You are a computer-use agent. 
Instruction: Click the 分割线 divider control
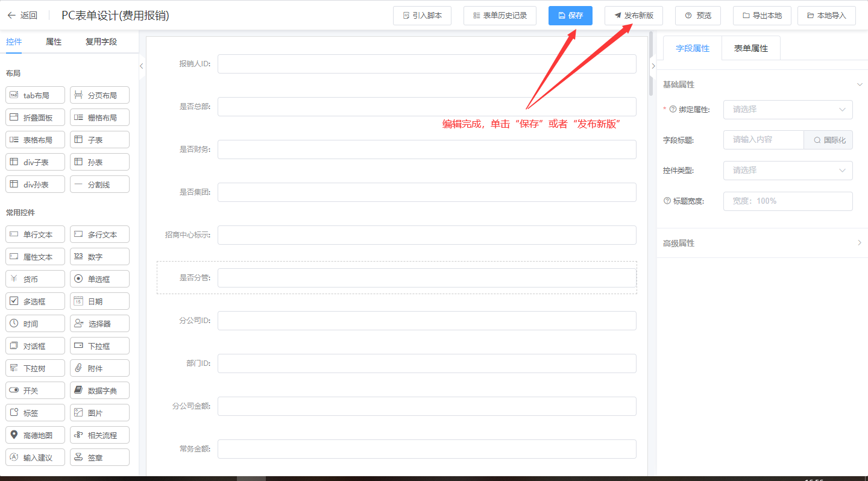(x=100, y=184)
